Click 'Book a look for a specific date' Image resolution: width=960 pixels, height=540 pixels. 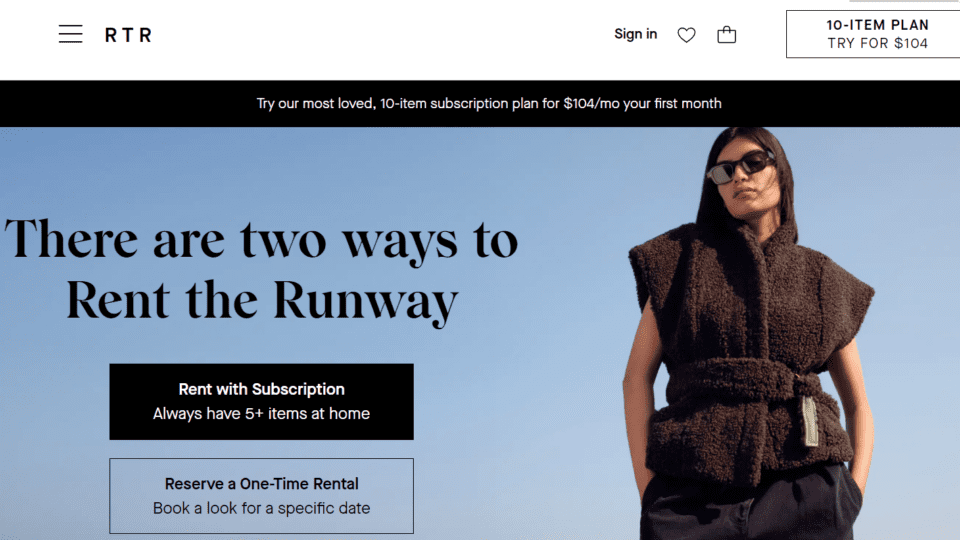(261, 508)
